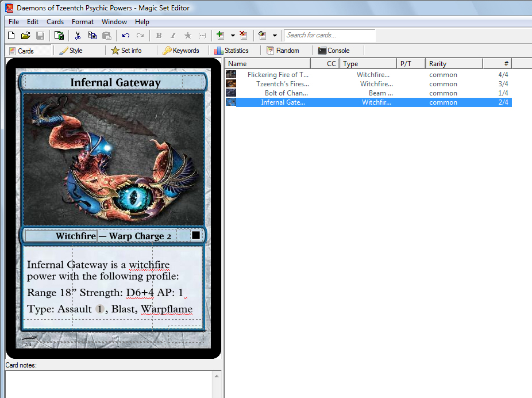
Task: Click the card artwork image
Action: click(x=113, y=159)
